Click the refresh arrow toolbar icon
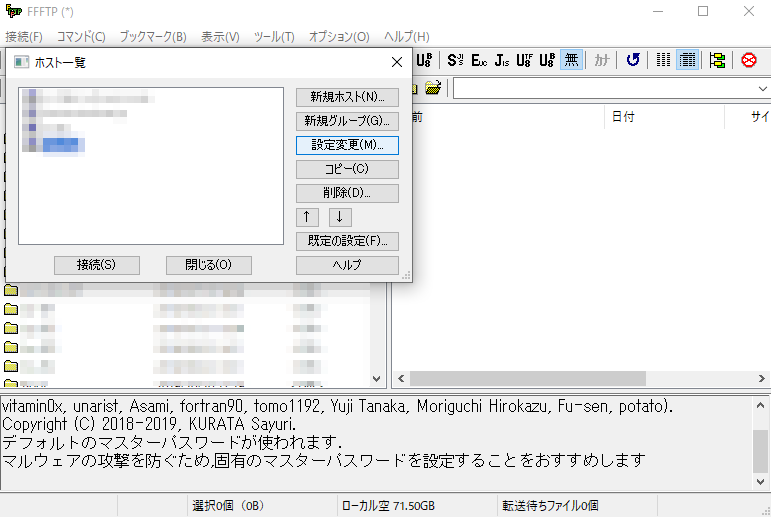This screenshot has width=771, height=517. pos(633,60)
